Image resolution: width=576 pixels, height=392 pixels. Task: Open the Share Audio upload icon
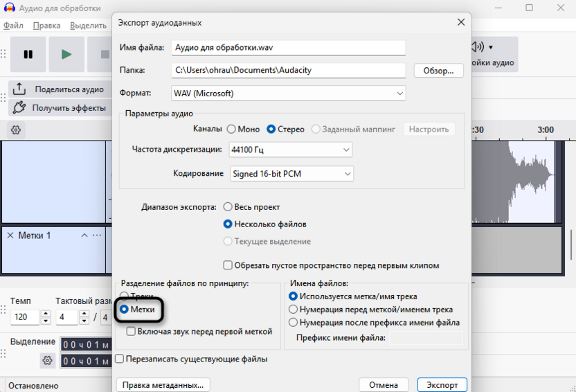[19, 89]
